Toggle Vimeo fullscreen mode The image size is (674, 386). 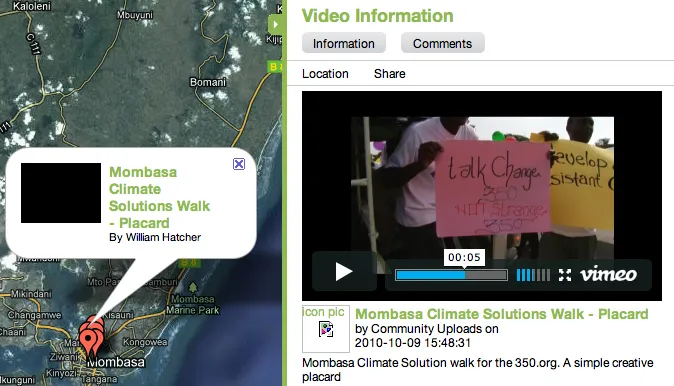tap(565, 275)
